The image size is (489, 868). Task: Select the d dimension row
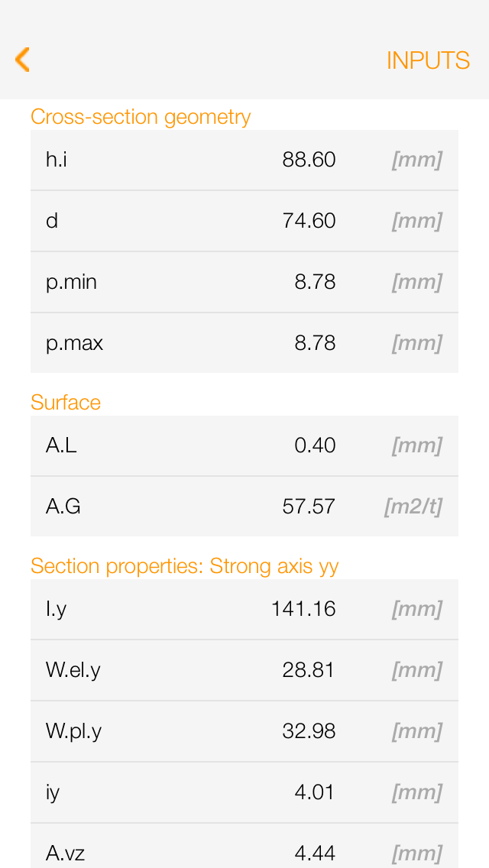tap(244, 221)
